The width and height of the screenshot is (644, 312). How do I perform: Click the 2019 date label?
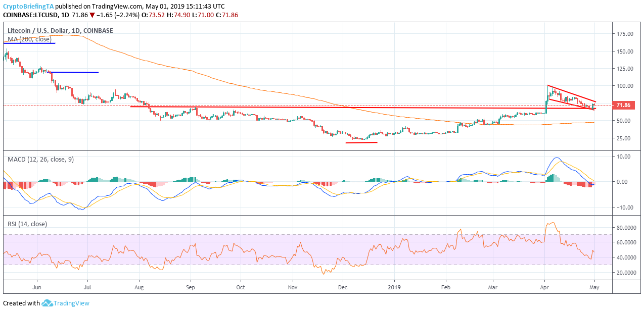(x=394, y=287)
